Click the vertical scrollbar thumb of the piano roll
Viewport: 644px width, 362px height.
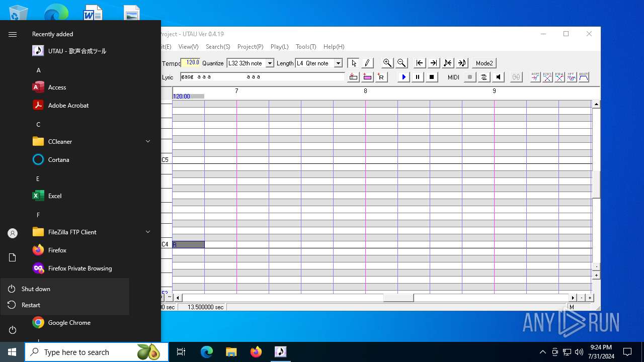[596, 185]
